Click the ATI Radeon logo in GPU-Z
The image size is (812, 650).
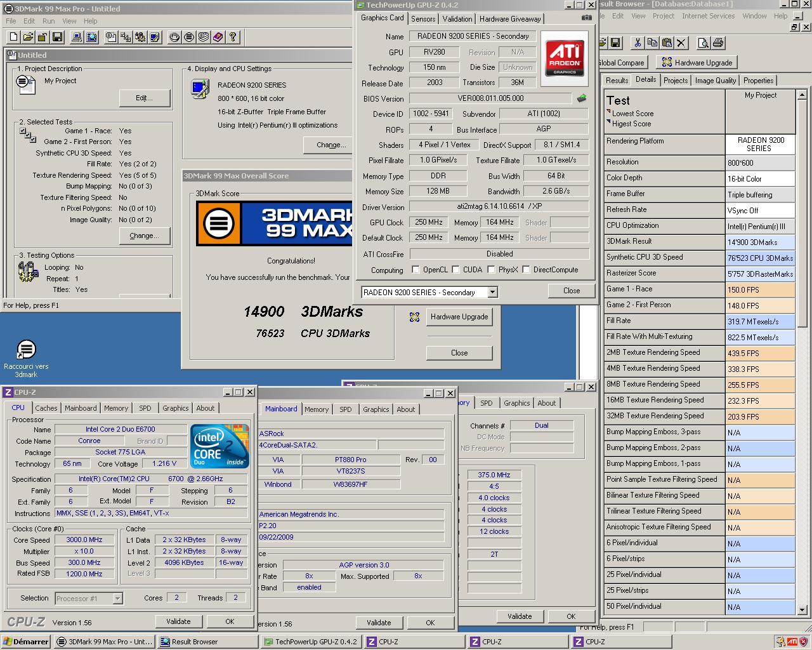565,59
